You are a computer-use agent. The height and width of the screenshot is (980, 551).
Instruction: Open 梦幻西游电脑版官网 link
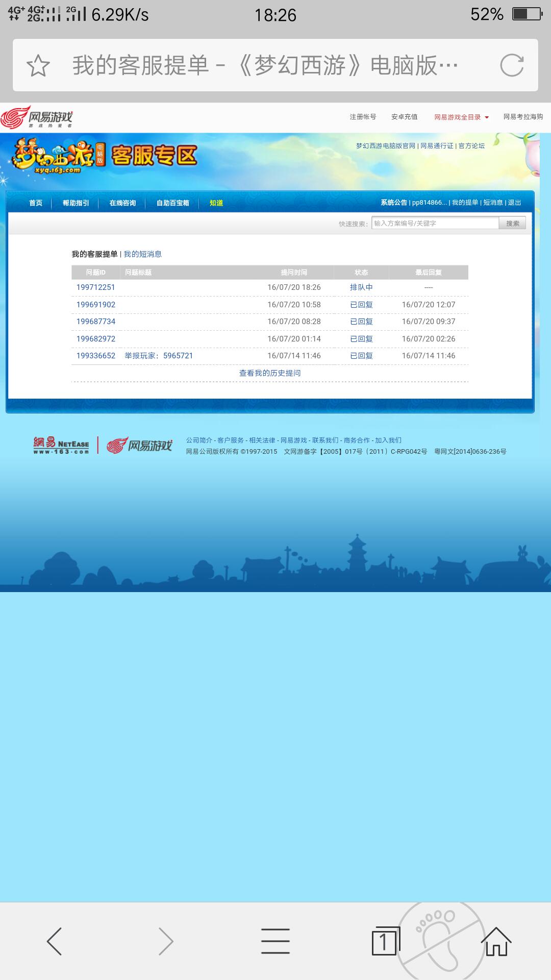pyautogui.click(x=386, y=146)
